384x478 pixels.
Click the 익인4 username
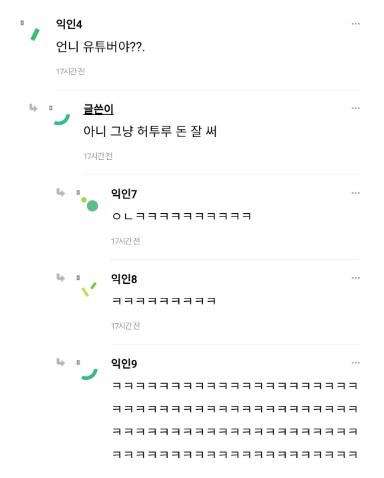pos(69,24)
